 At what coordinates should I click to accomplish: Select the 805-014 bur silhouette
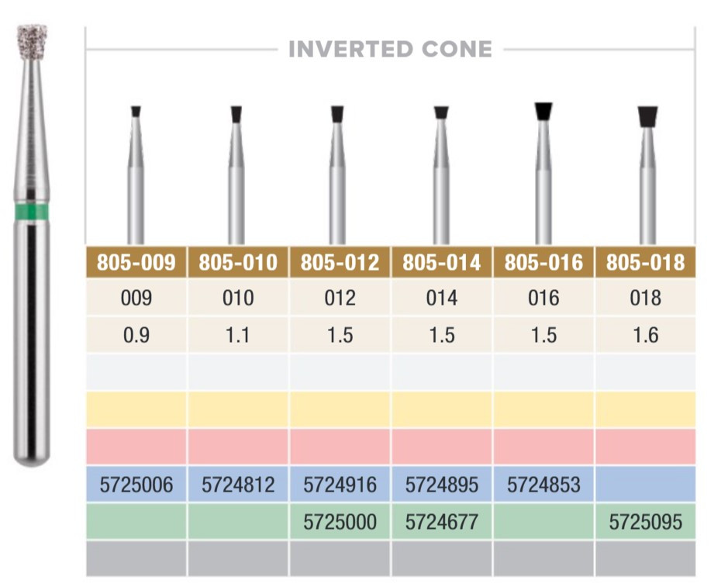tap(441, 174)
